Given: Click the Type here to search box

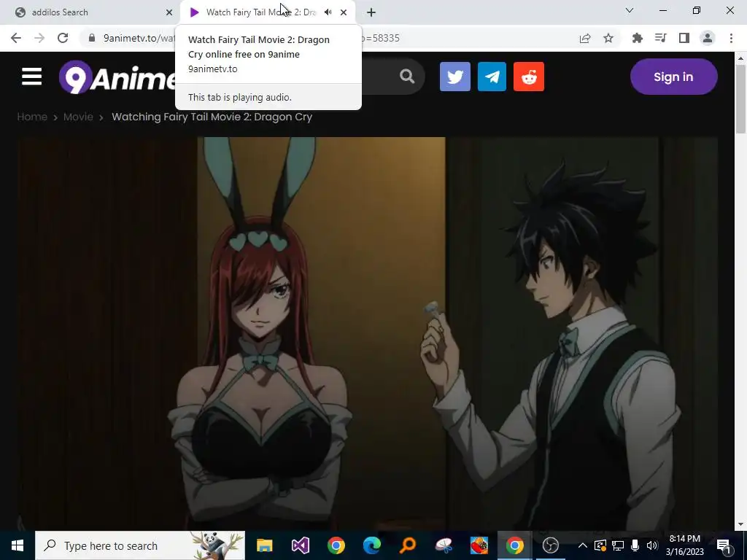Looking at the screenshot, I should pos(140,545).
